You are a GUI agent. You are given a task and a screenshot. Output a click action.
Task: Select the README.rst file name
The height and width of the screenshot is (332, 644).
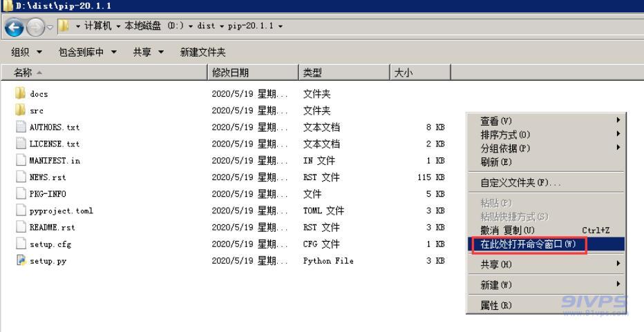point(52,227)
